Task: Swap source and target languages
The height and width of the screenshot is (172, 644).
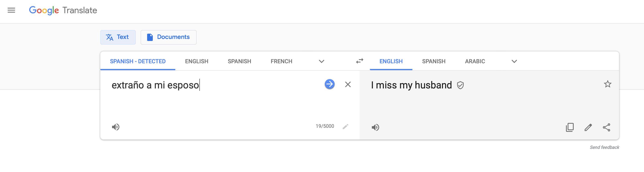Action: coord(359,61)
